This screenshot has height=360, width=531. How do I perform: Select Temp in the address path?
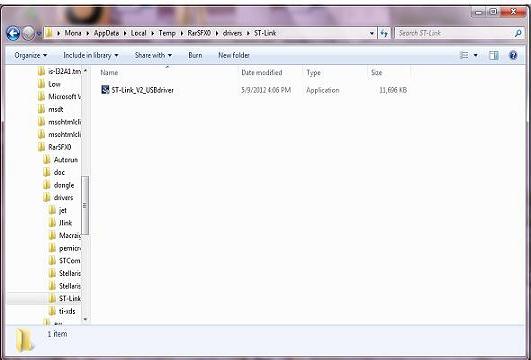[x=167, y=33]
